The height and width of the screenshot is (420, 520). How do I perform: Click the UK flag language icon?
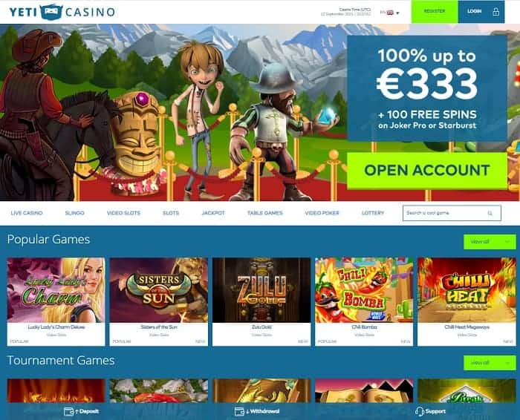click(x=390, y=13)
